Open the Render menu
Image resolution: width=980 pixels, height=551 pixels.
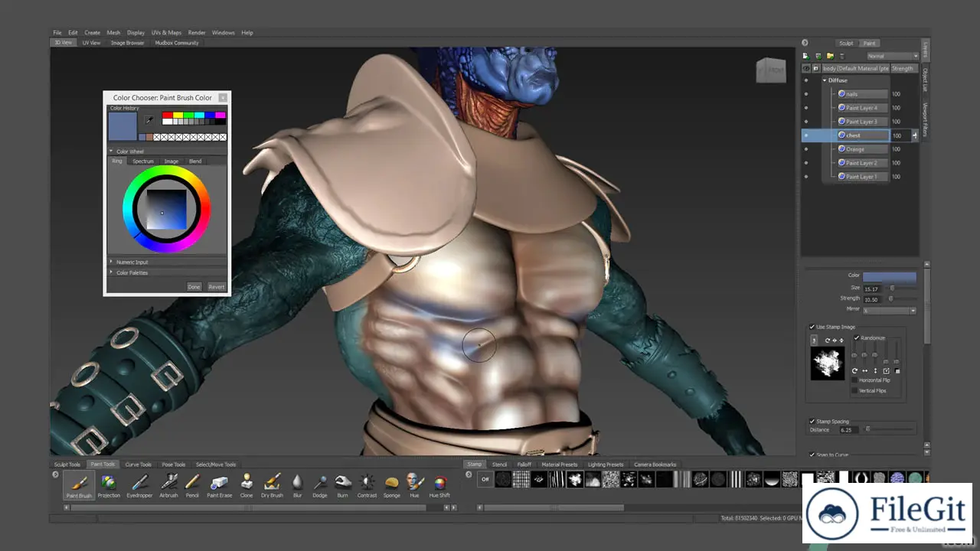197,33
